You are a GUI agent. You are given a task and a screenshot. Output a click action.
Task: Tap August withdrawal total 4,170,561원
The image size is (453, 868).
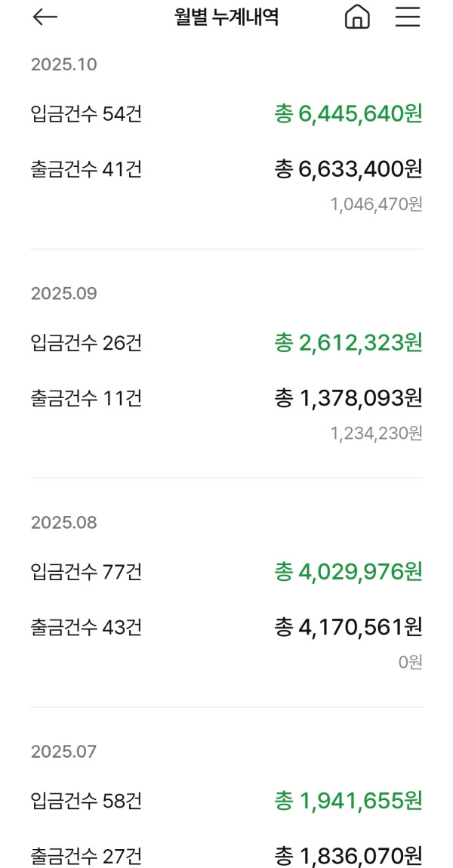coord(348,627)
